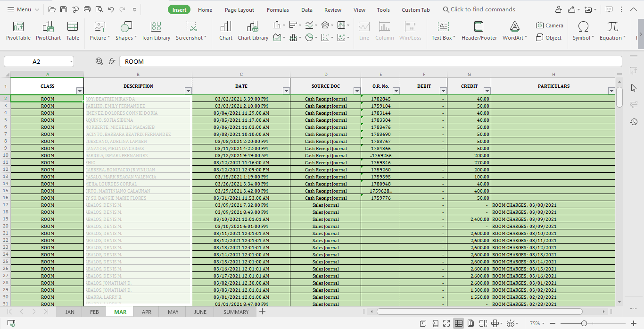644x329 pixels.
Task: Open the Insert Function fx button
Action: click(112, 61)
